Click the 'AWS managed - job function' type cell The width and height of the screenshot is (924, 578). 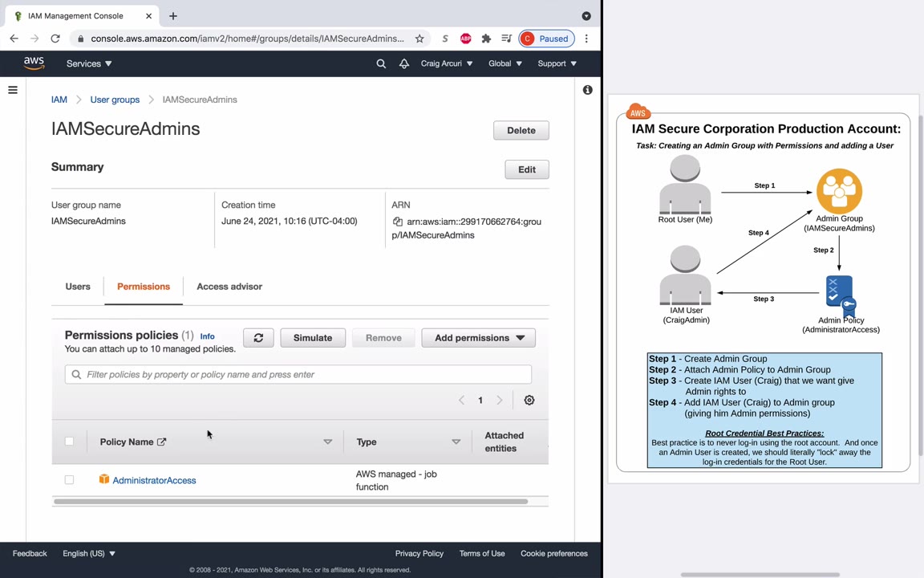click(396, 480)
